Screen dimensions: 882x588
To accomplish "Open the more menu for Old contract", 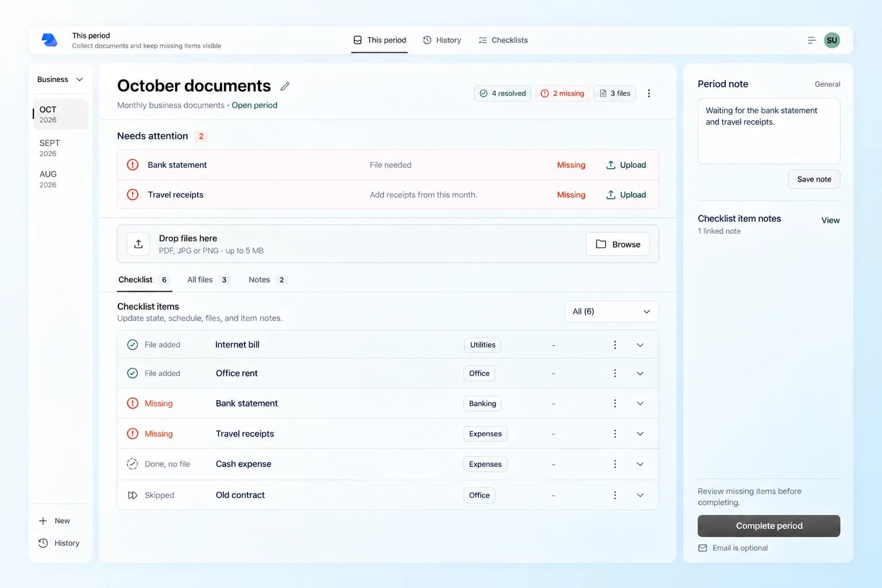I will (x=615, y=495).
